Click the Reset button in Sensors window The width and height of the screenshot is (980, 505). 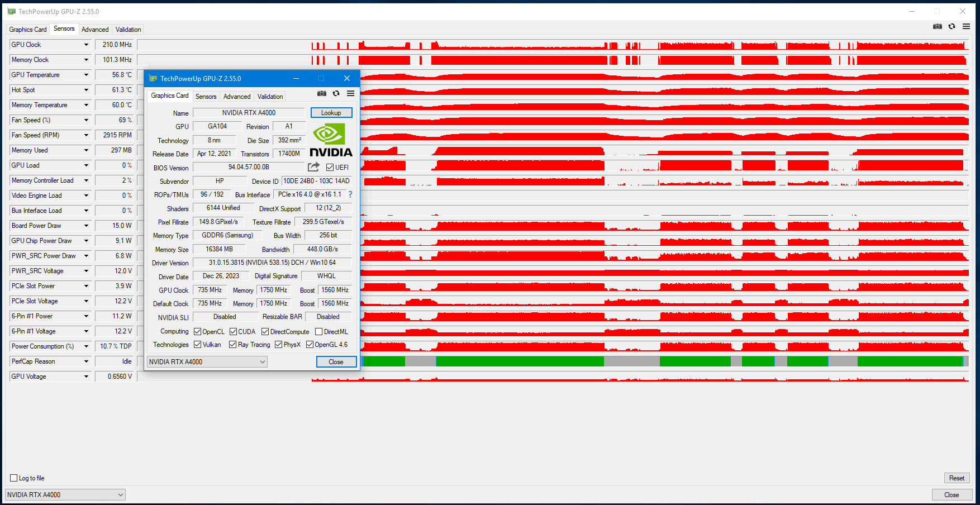957,478
